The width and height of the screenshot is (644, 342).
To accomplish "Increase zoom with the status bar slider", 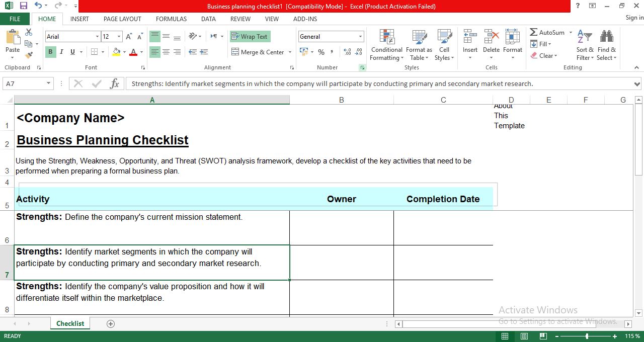I will [x=615, y=336].
